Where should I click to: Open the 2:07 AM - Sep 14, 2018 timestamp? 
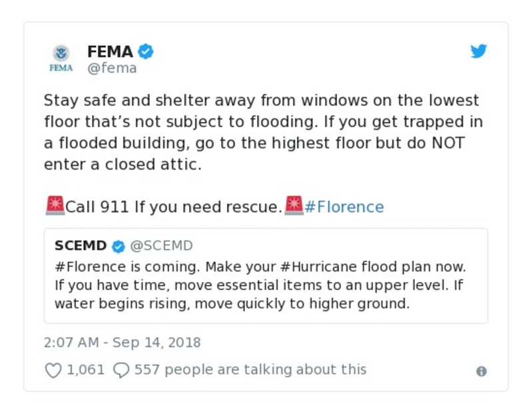point(122,343)
